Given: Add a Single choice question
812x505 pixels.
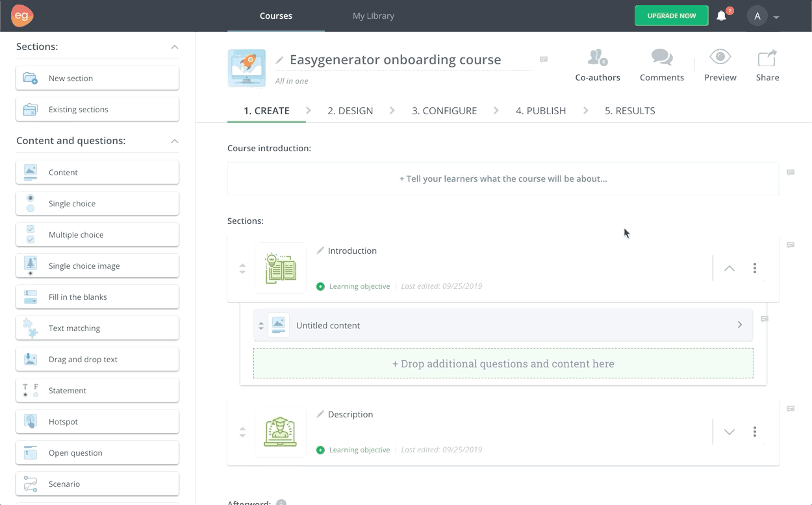Looking at the screenshot, I should 97,203.
